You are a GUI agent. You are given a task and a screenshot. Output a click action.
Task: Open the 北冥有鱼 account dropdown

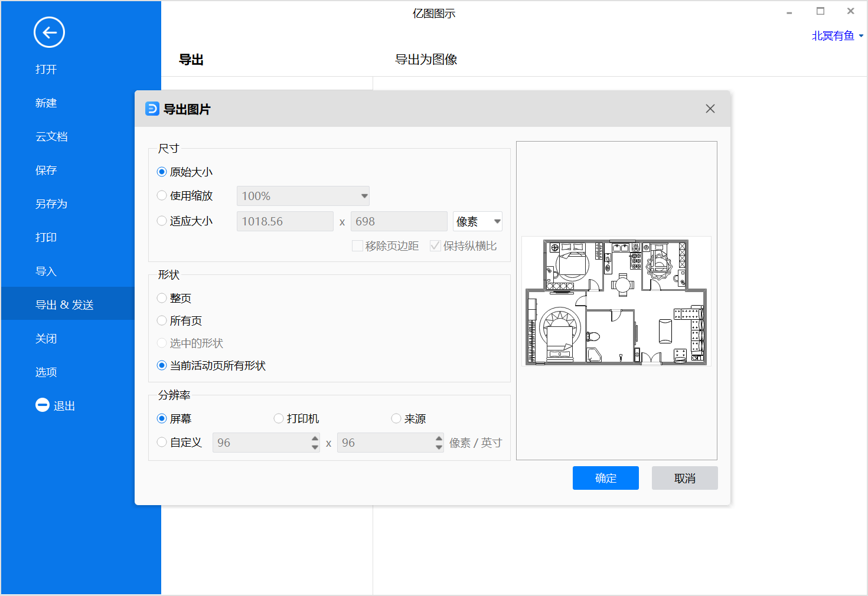click(837, 36)
